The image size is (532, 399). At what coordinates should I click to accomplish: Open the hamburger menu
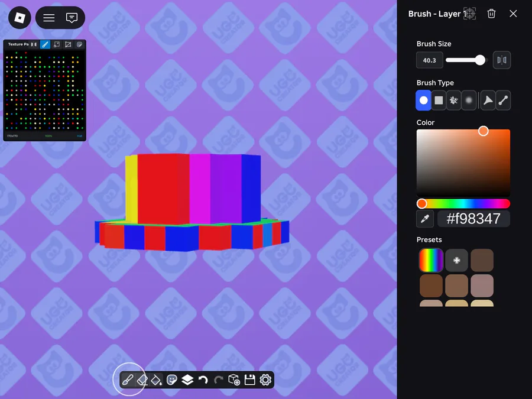coord(49,18)
